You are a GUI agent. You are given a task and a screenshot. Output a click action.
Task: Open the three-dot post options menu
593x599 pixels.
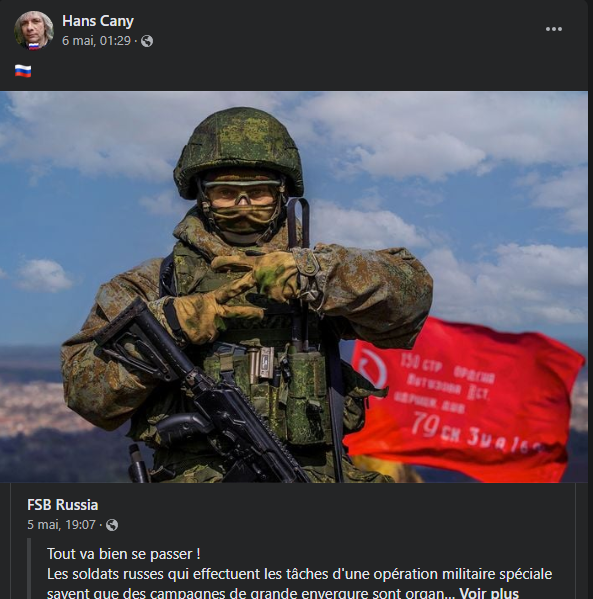click(554, 29)
